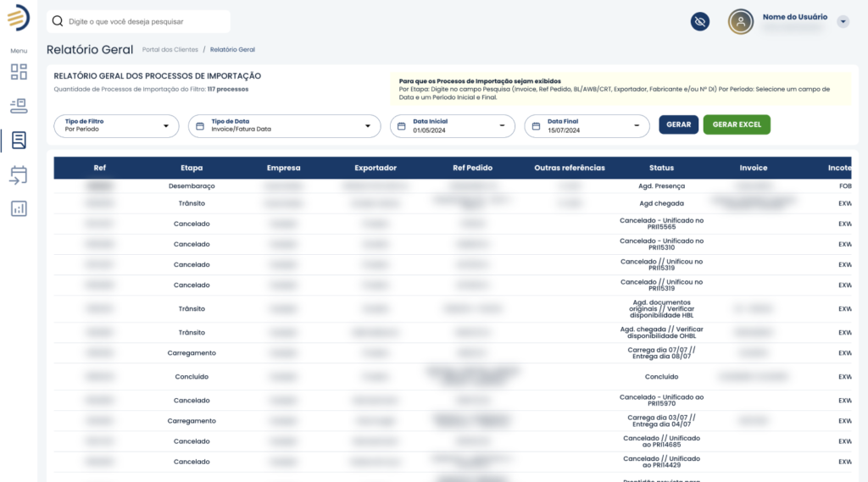Open the Data Final date picker

point(587,126)
